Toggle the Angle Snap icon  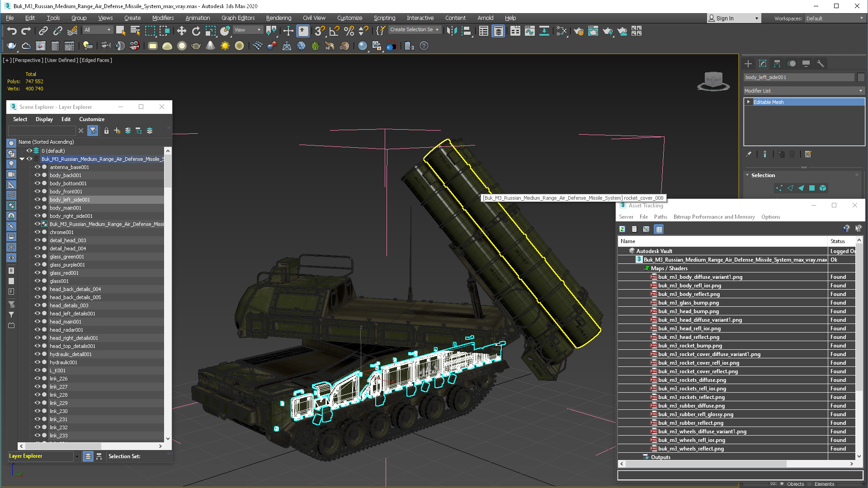334,31
